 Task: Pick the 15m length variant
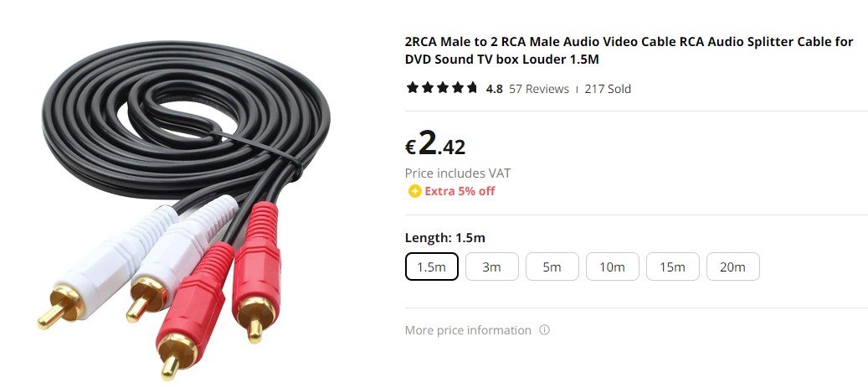point(673,266)
